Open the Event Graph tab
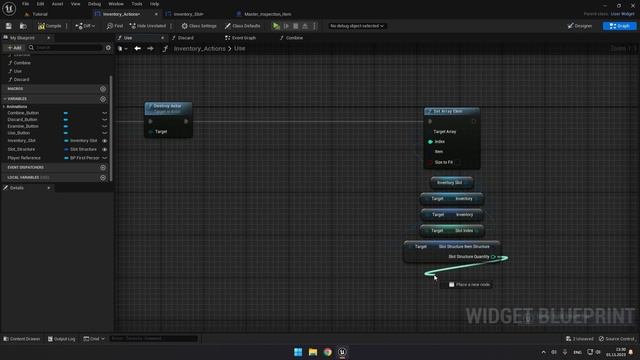The image size is (640, 360). pyautogui.click(x=241, y=38)
